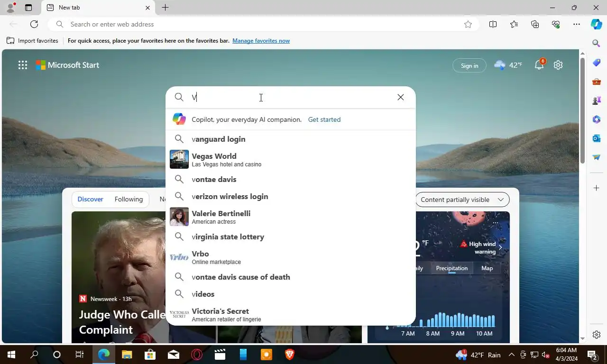Open the profile icon in title bar
The height and width of the screenshot is (364, 607).
click(10, 8)
